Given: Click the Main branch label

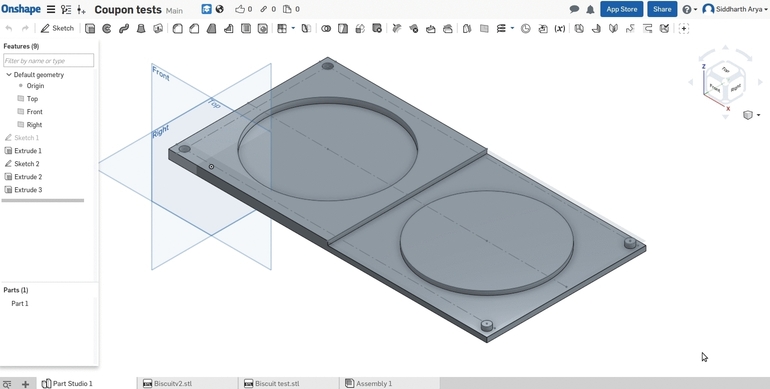Looking at the screenshot, I should pos(174,10).
